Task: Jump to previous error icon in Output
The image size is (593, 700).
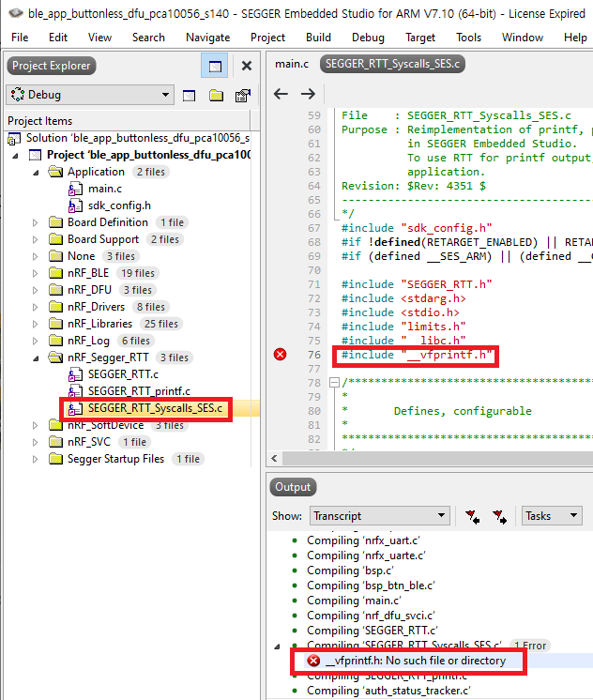Action: pos(472,516)
